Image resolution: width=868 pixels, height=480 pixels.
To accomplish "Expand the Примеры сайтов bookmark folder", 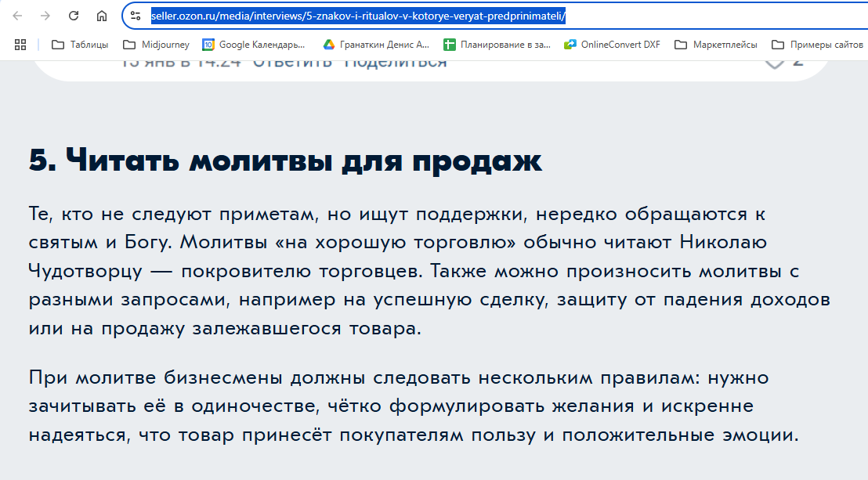I will click(x=817, y=45).
